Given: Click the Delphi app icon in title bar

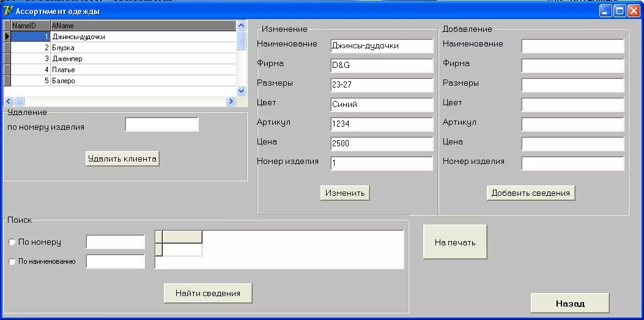Looking at the screenshot, I should [7, 10].
